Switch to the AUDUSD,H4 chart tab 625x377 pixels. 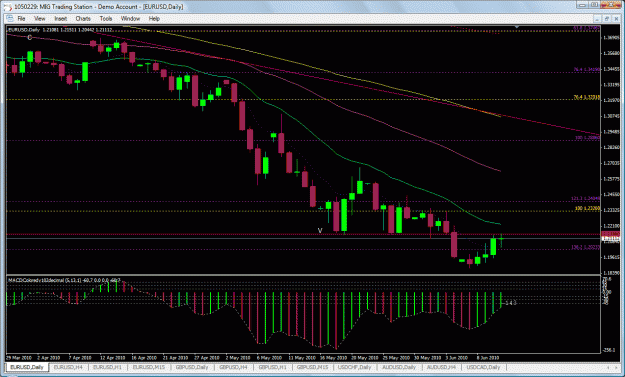pyautogui.click(x=441, y=367)
